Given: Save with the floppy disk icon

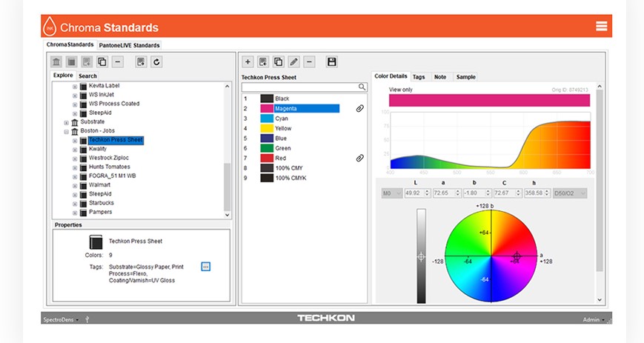Looking at the screenshot, I should [x=331, y=62].
